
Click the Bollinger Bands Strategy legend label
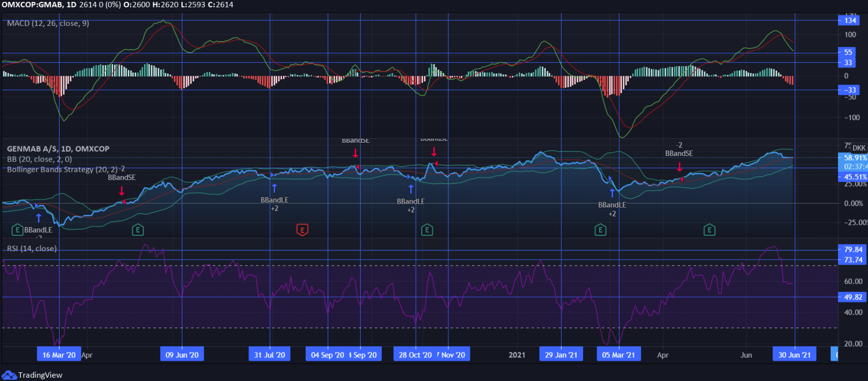point(66,169)
